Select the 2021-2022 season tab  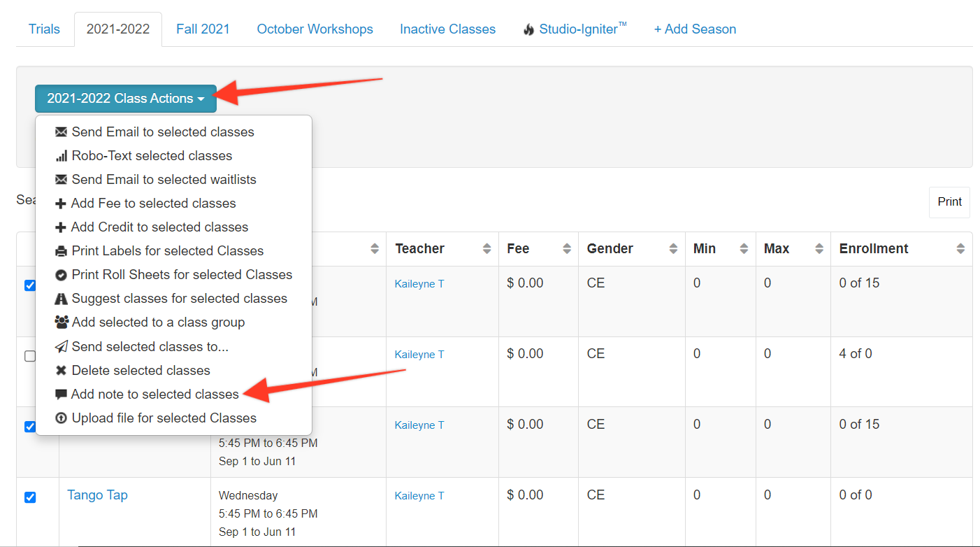pos(118,29)
